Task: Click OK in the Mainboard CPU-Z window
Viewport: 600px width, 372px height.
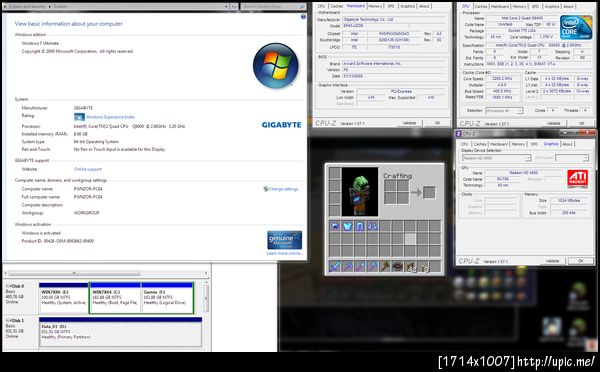Action: point(437,123)
